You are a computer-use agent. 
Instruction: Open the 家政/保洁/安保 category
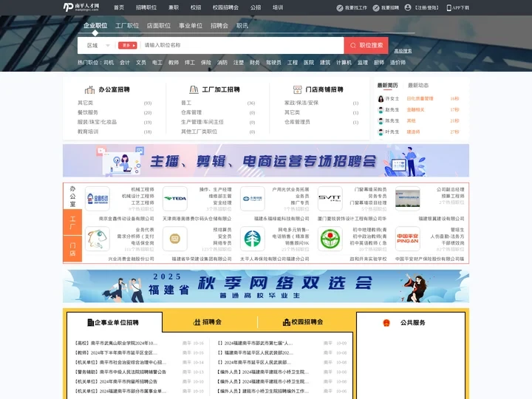301,103
